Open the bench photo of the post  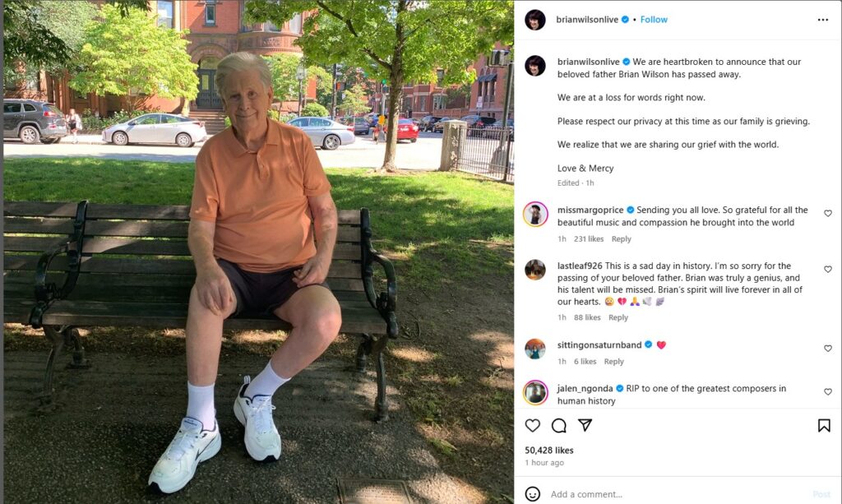[258, 252]
